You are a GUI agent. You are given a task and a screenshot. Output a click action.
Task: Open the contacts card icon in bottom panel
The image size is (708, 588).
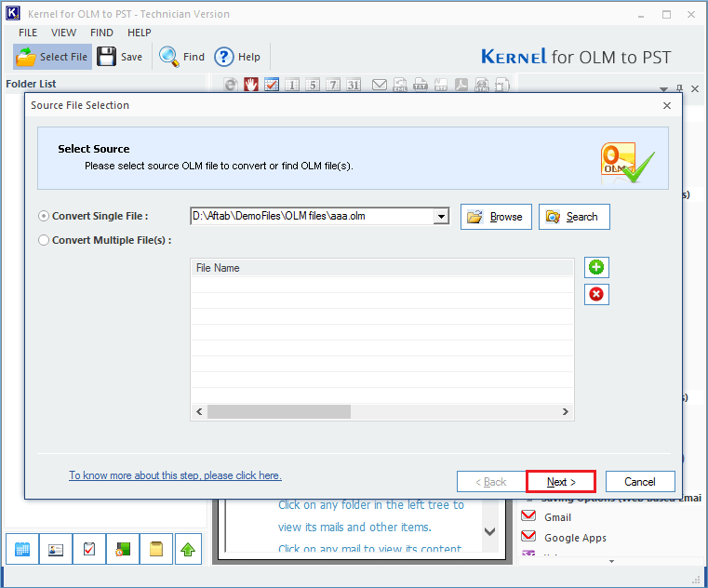coord(56,549)
